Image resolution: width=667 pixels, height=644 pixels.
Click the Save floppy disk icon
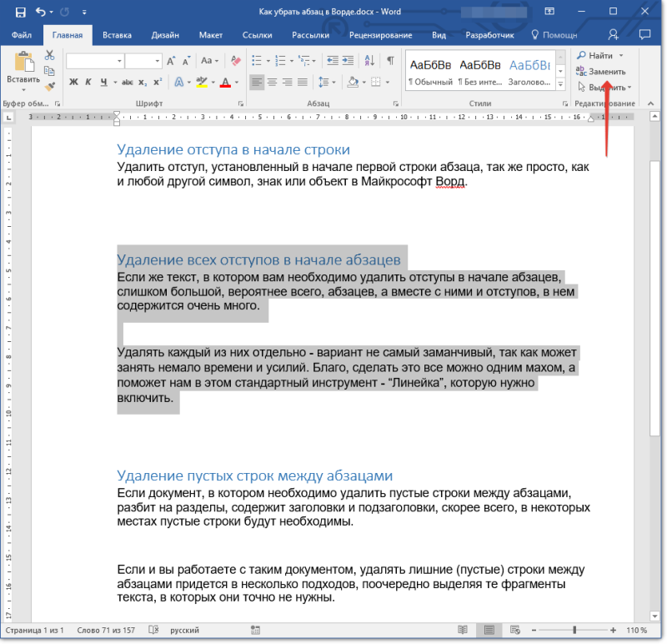pyautogui.click(x=20, y=12)
